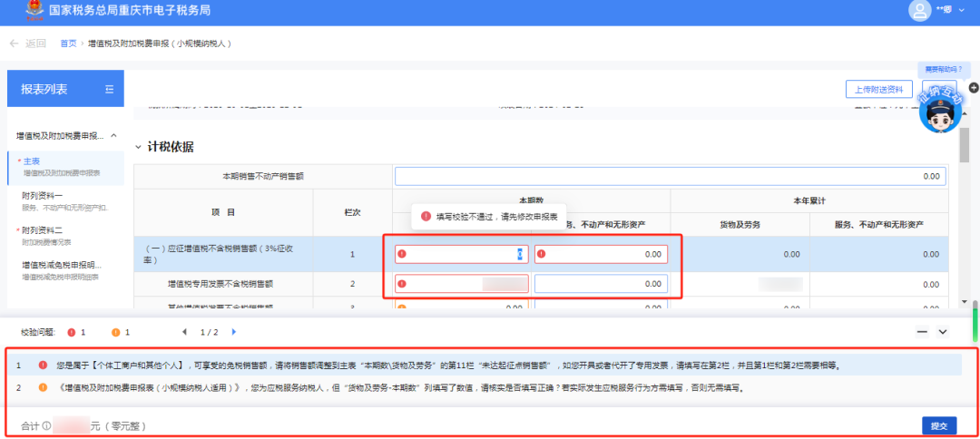Click the 提交 submit button
The image size is (980, 439).
939,426
